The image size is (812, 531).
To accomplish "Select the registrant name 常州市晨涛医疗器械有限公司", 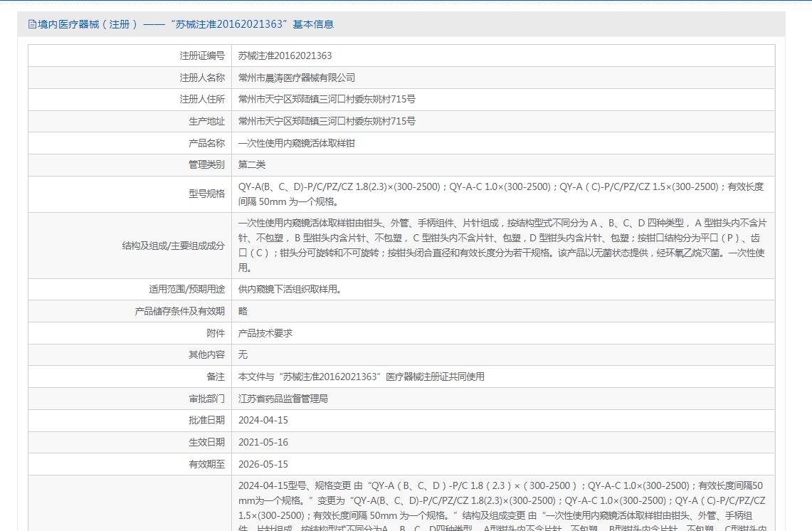I will [x=296, y=78].
